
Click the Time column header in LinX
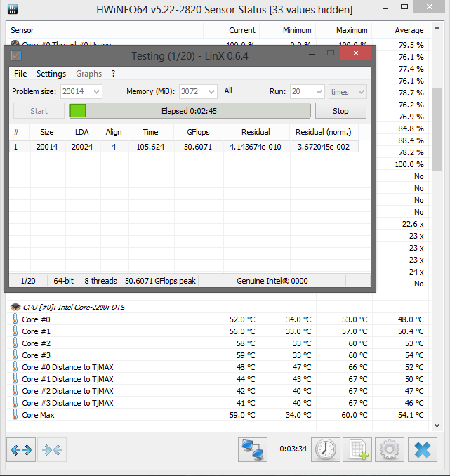click(151, 132)
